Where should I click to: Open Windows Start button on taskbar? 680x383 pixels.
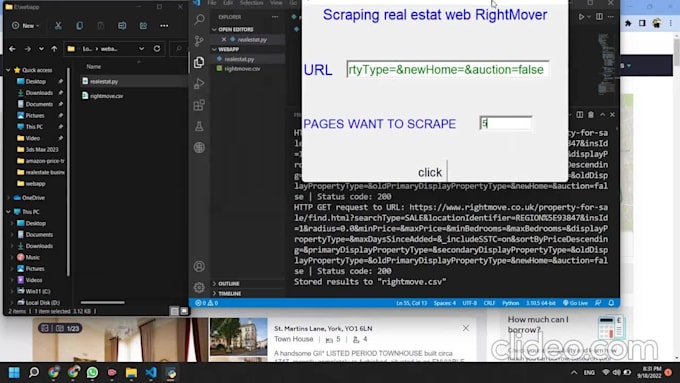click(x=14, y=373)
